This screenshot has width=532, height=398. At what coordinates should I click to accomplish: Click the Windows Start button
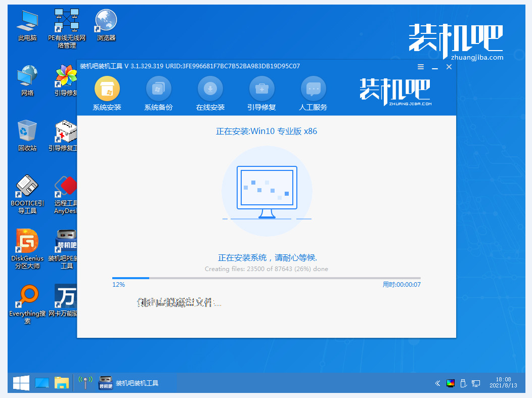point(21,383)
